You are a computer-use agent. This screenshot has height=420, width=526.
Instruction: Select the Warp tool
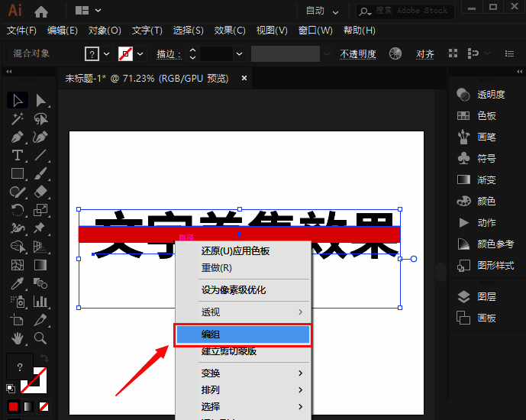coord(18,228)
